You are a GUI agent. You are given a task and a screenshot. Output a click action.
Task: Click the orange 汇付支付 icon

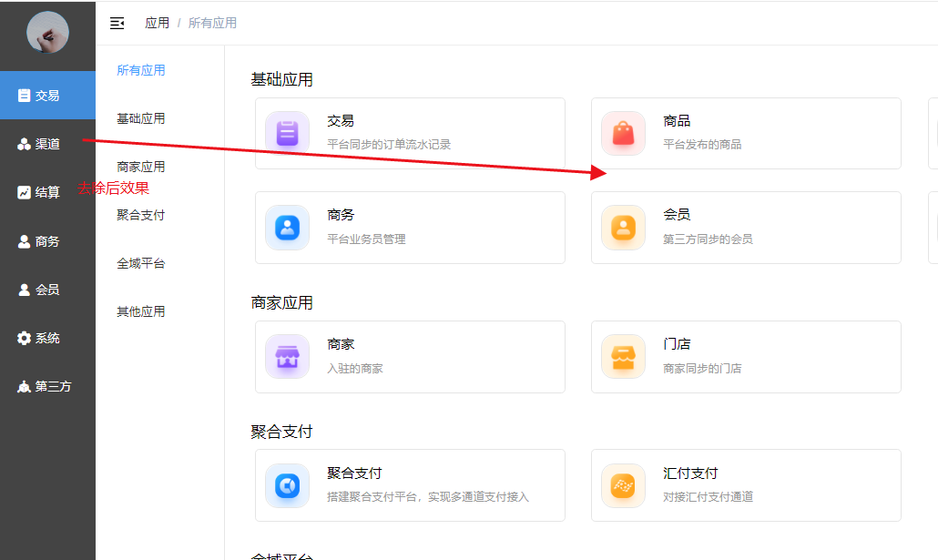tap(623, 485)
